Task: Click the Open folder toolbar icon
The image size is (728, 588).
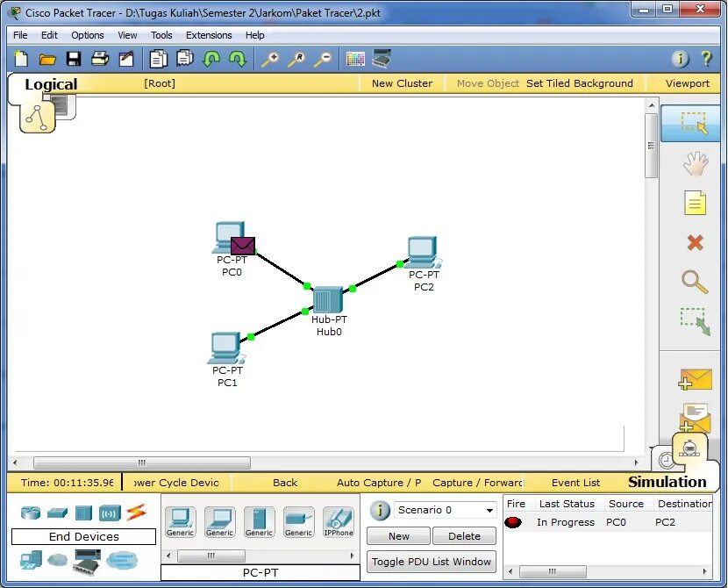Action: coord(47,59)
